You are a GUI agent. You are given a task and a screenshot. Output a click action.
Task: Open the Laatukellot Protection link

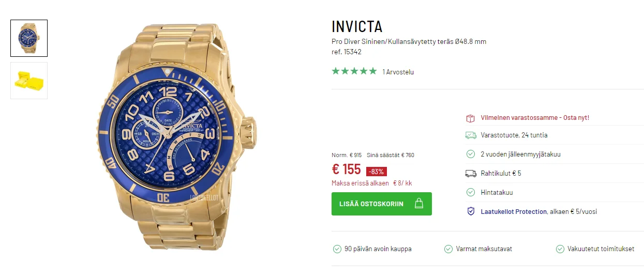coord(514,211)
